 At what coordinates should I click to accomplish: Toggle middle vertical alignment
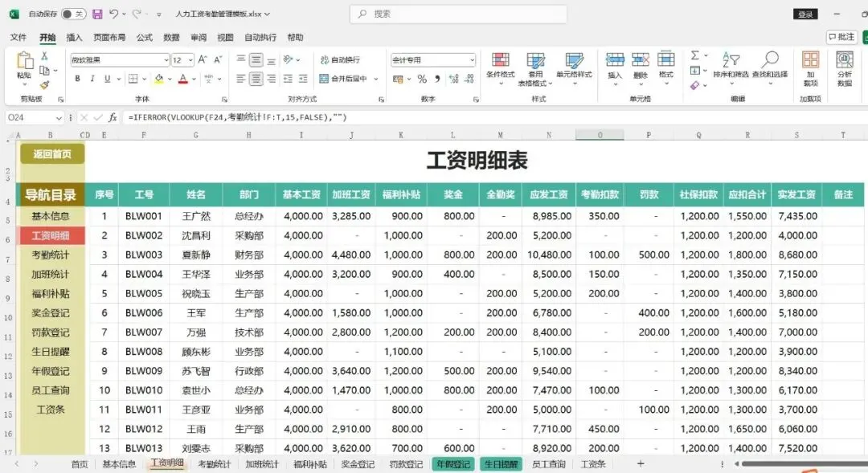(x=256, y=59)
